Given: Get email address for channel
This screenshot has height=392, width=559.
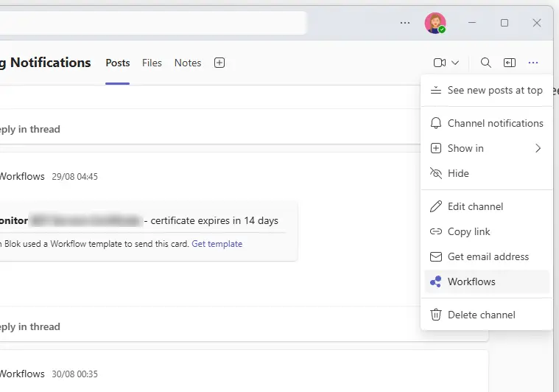Looking at the screenshot, I should click(487, 256).
